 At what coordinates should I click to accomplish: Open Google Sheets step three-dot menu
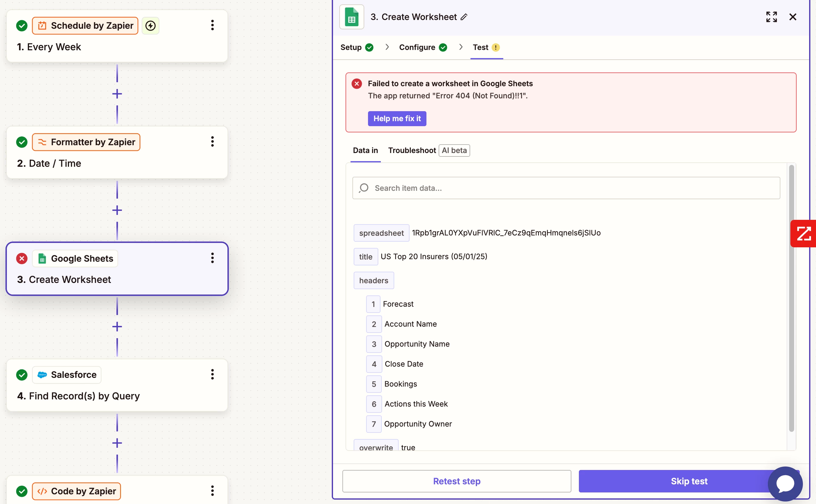pos(212,258)
